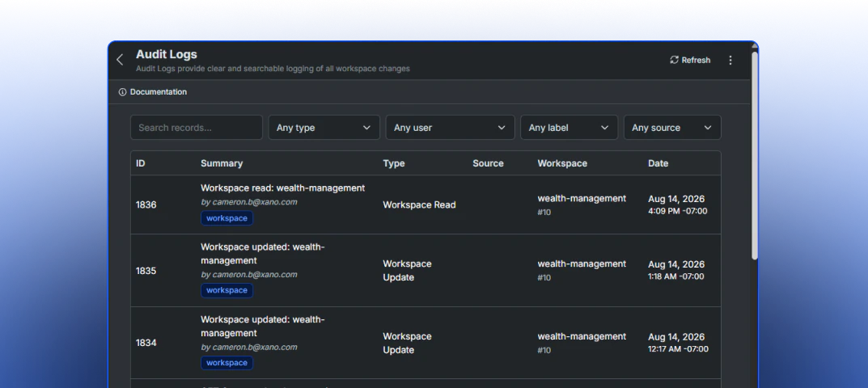Select log ID 1836
The width and height of the screenshot is (868, 388).
click(x=146, y=205)
